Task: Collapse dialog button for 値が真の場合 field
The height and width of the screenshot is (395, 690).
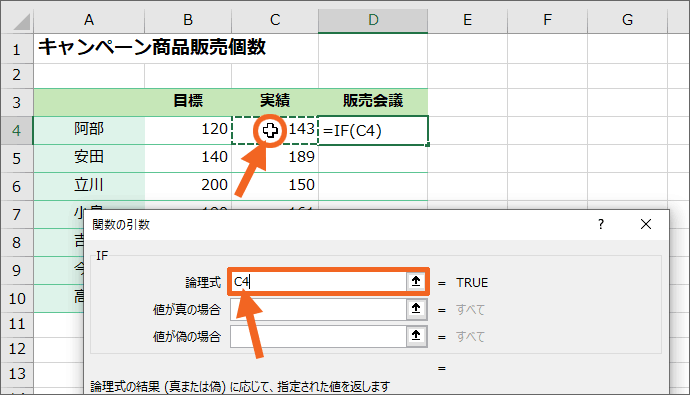Action: pos(416,309)
